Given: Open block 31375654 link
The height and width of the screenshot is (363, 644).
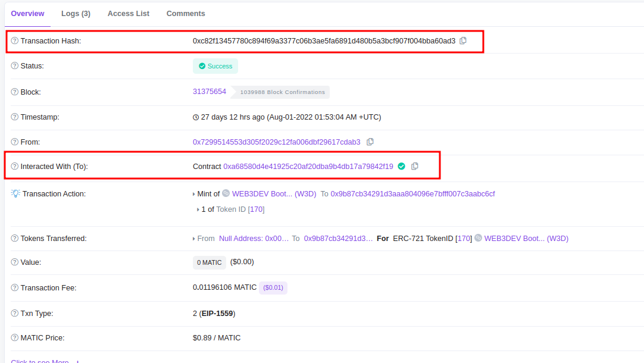Looking at the screenshot, I should tap(210, 92).
